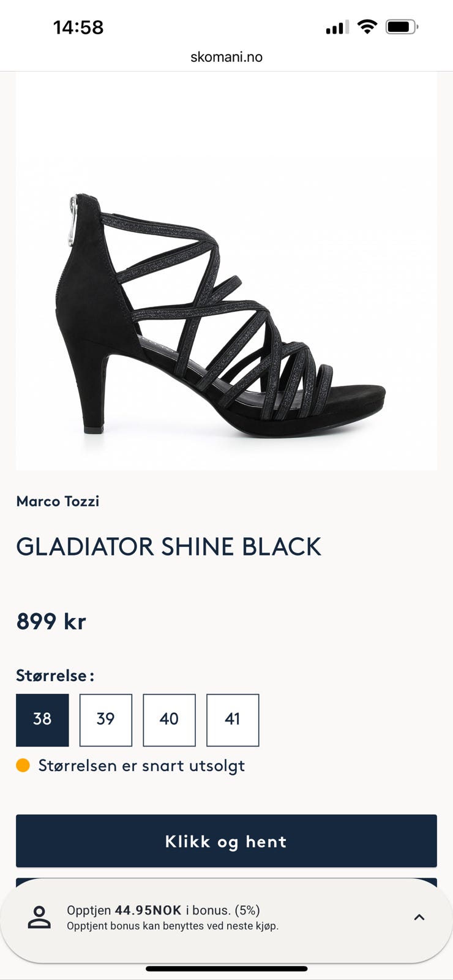Tap the 899 kr price
The height and width of the screenshot is (980, 453).
pyautogui.click(x=51, y=621)
